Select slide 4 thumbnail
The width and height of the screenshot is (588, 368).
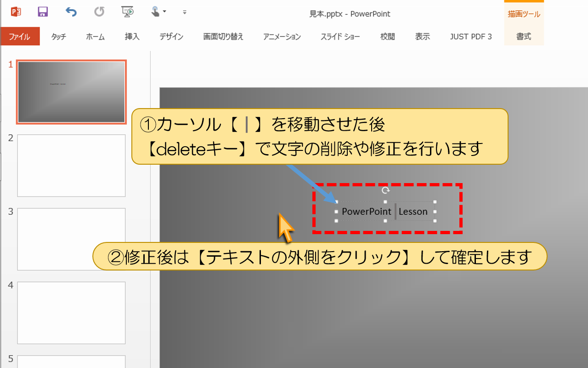[71, 313]
